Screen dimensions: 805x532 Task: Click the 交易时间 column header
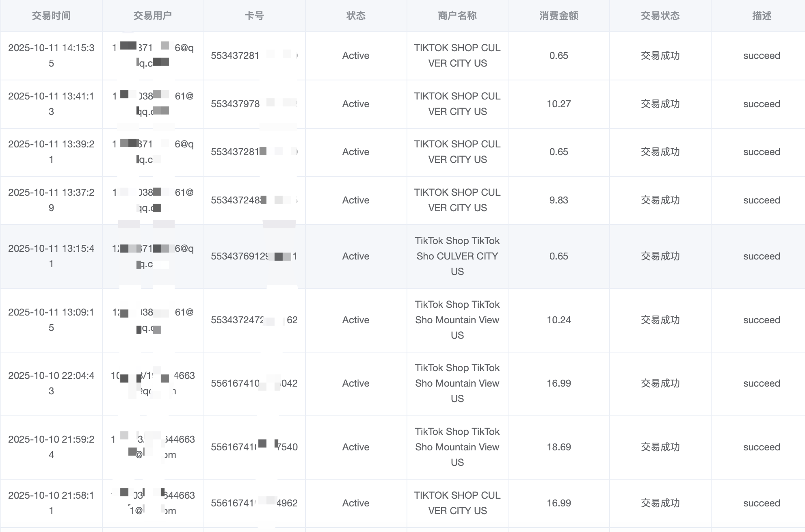51,16
